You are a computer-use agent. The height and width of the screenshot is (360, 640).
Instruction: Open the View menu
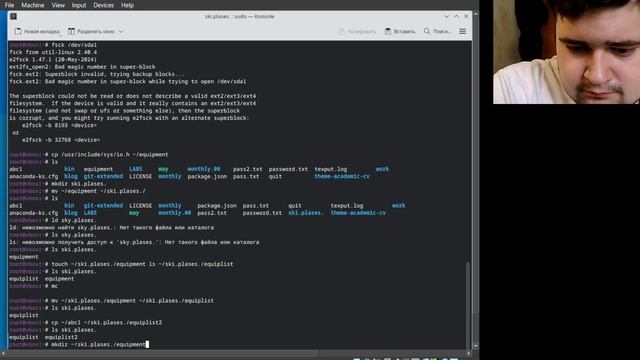(58, 5)
